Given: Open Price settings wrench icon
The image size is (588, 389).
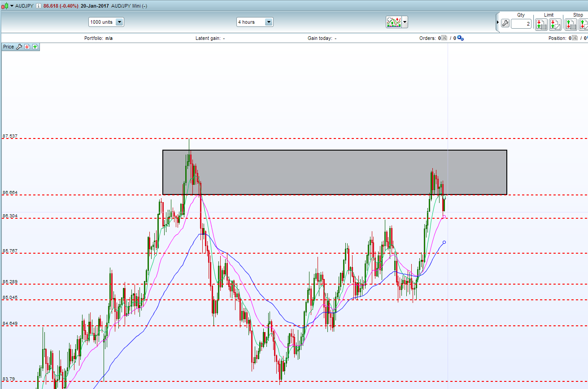Looking at the screenshot, I should point(19,47).
